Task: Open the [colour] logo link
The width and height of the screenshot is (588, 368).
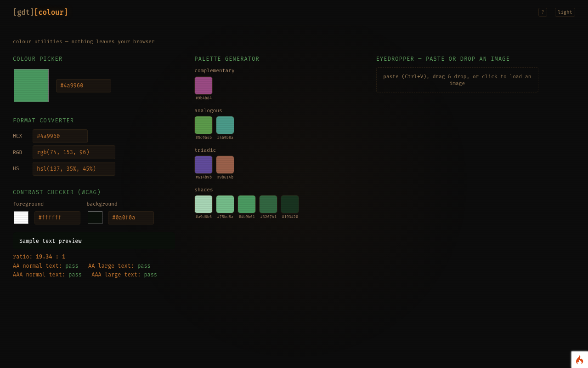Action: click(x=51, y=12)
